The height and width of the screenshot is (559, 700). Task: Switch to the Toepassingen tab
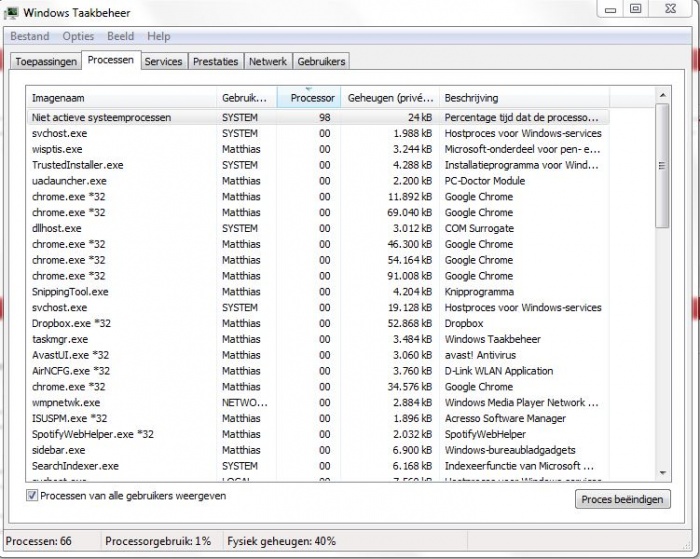[x=46, y=61]
